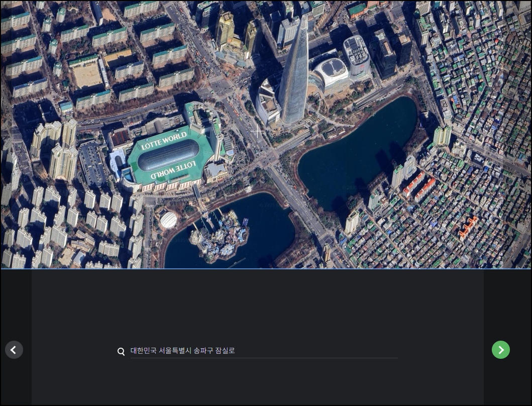Viewport: 532px width, 406px height.
Task: Click the Lotte World satellite map image
Action: [266, 135]
